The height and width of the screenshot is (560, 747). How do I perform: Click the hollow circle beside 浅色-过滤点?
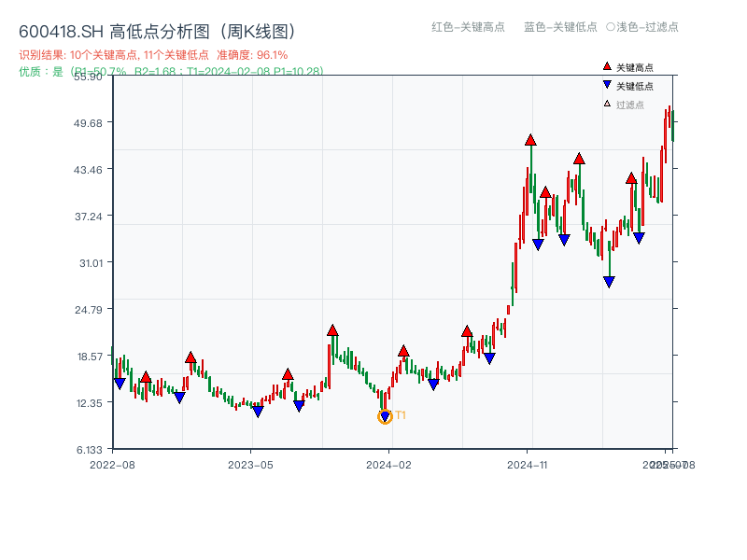coord(611,27)
